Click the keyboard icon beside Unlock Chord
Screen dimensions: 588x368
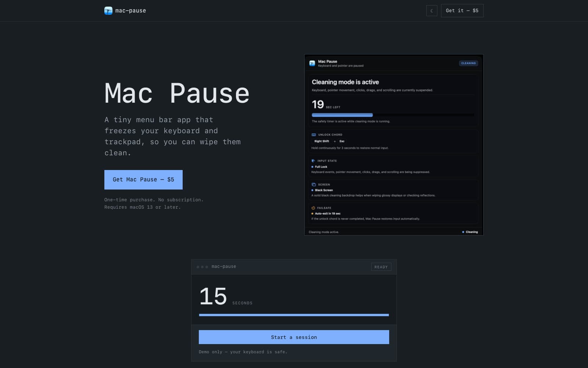[x=314, y=135]
